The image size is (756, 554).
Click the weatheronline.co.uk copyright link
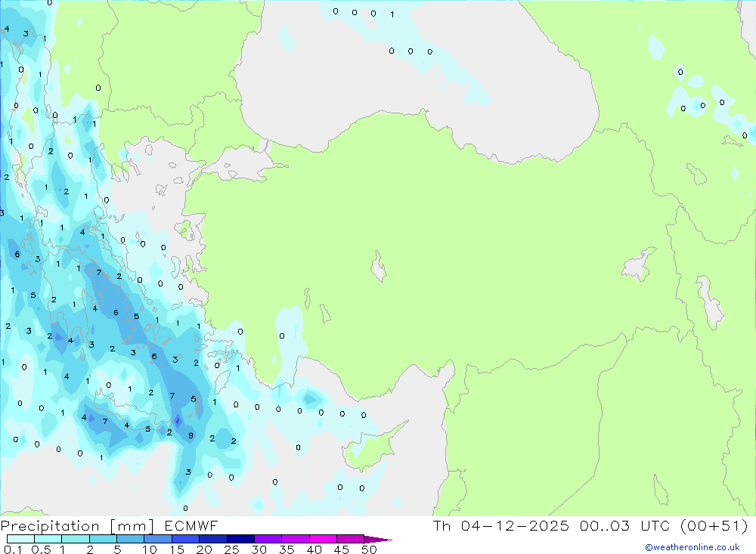pyautogui.click(x=692, y=547)
